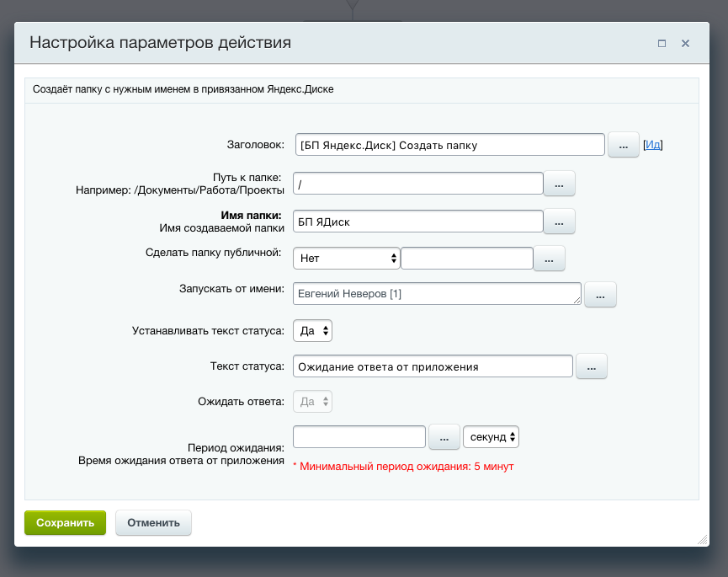Click the Ид link
The width and height of the screenshot is (728, 577).
point(653,145)
